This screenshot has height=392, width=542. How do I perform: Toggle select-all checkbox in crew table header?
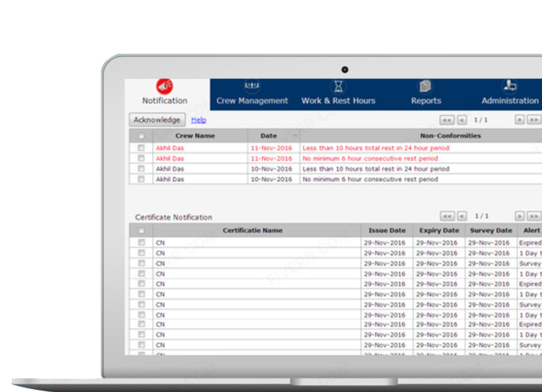pyautogui.click(x=141, y=136)
